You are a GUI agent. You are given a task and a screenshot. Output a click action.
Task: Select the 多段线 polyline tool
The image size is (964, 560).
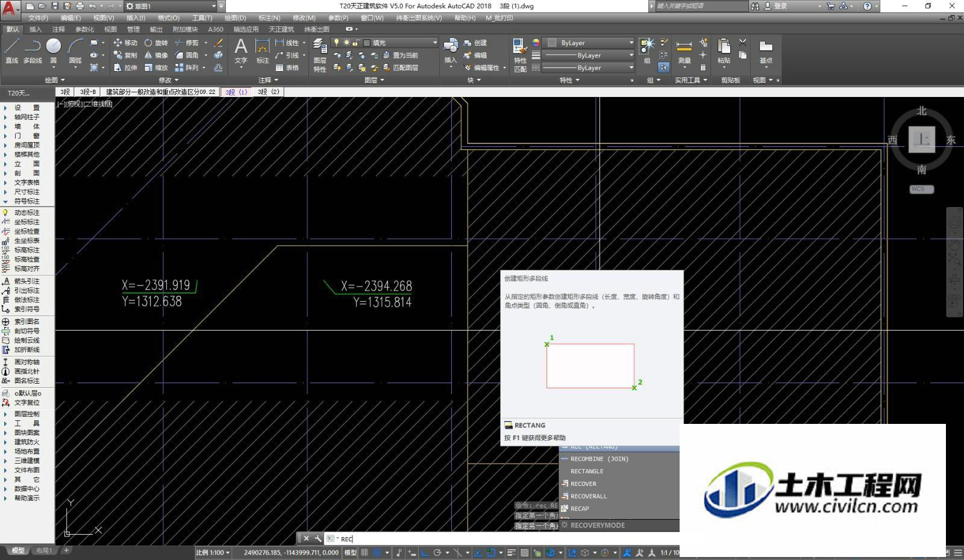[x=33, y=51]
